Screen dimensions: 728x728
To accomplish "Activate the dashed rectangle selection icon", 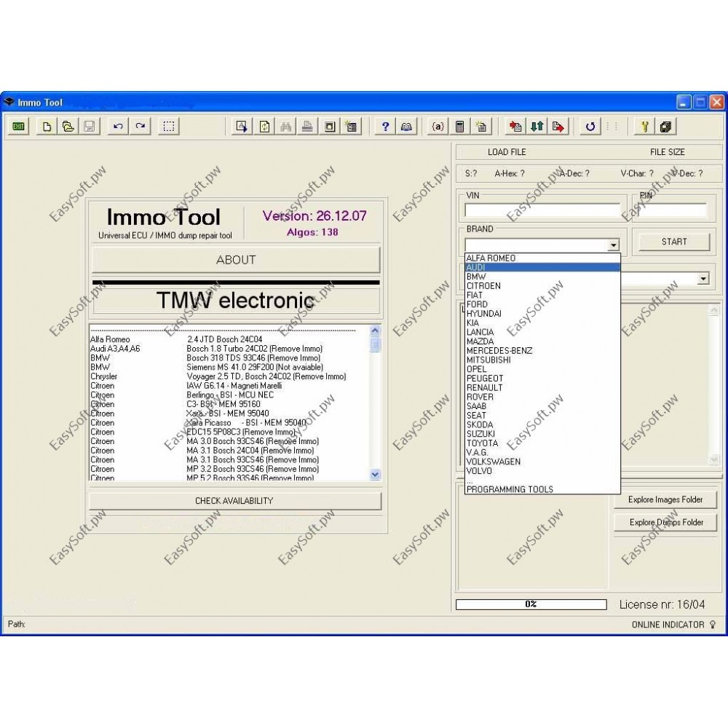I will point(169,126).
